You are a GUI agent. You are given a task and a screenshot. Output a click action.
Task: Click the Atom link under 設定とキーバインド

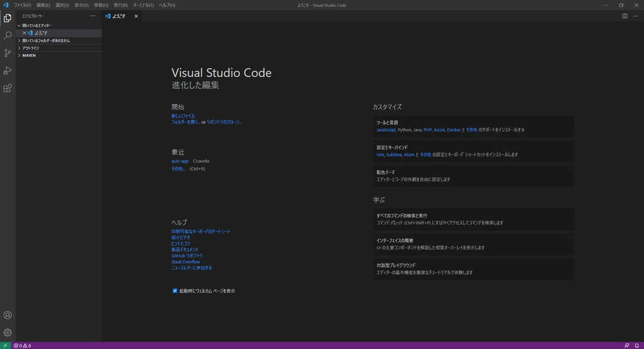point(409,155)
